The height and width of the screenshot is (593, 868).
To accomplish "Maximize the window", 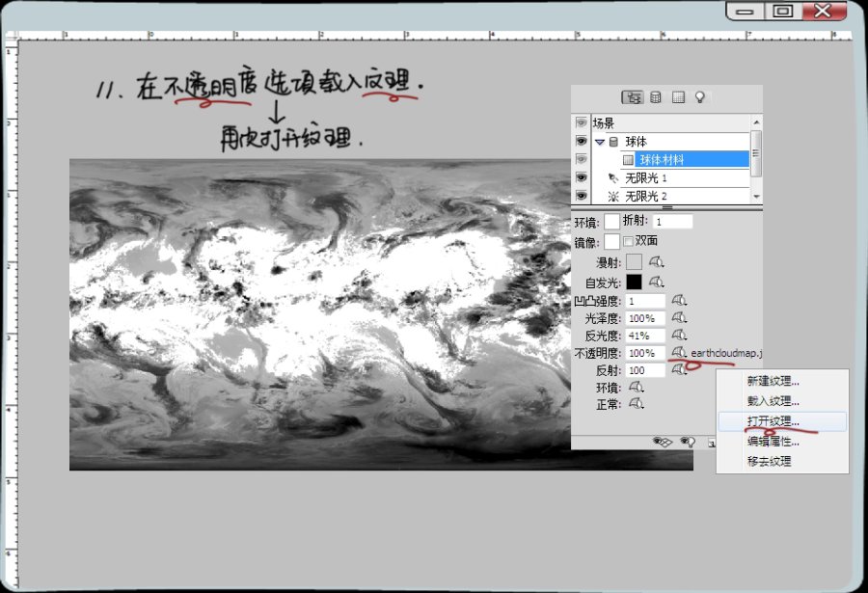I will 783,11.
